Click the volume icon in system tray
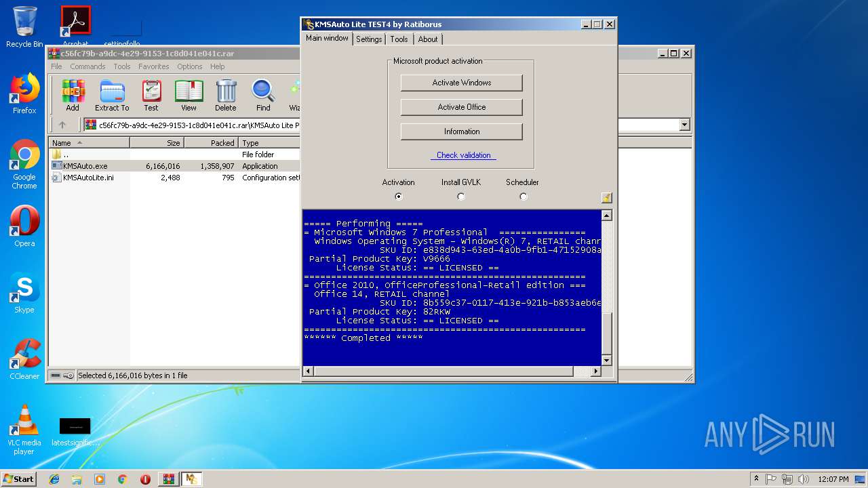Image resolution: width=868 pixels, height=488 pixels. (x=804, y=479)
